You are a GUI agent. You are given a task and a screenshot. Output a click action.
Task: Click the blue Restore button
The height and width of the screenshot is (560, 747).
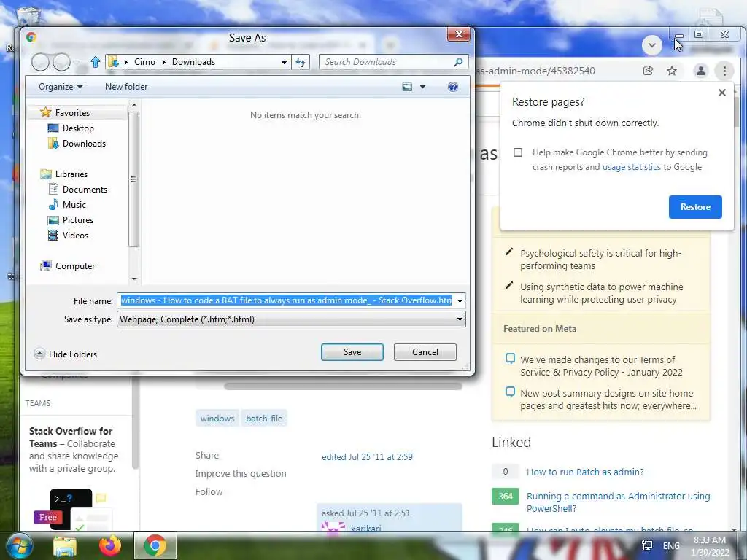(695, 207)
